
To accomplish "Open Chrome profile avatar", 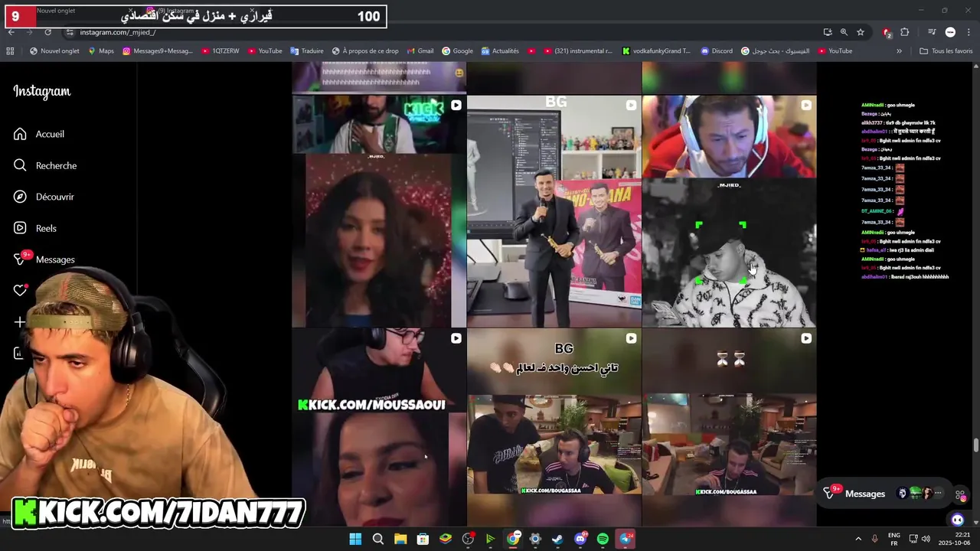I will 950,32.
